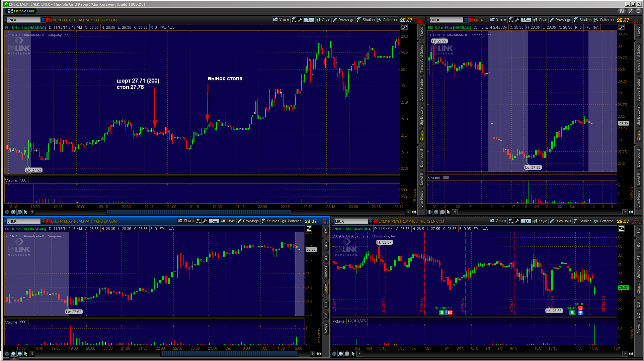Open symbol dropdown on the 15m chart

click(x=466, y=20)
